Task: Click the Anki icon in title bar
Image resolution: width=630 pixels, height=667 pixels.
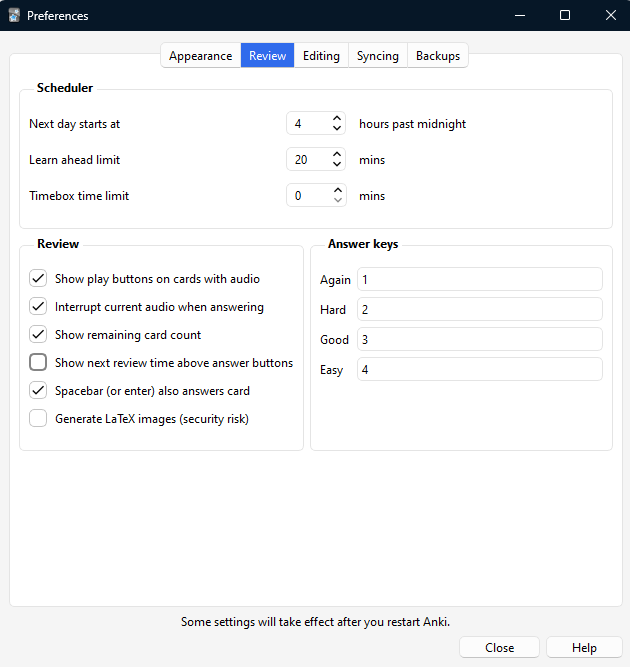Action: pos(14,15)
